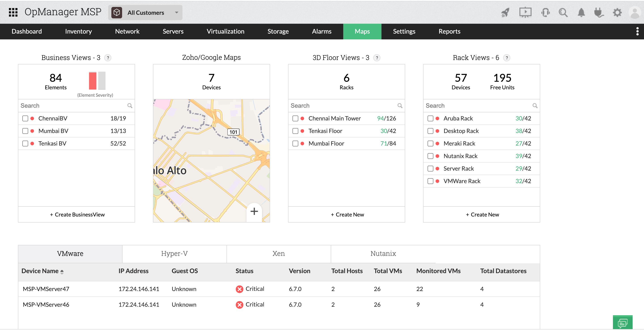Click the red element severity bar
Screen dimensions: 644x330
click(x=93, y=81)
